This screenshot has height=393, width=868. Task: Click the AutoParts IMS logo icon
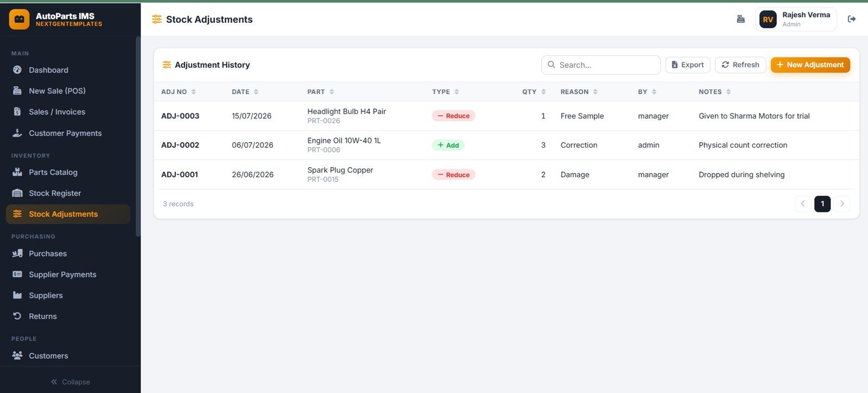(x=19, y=19)
